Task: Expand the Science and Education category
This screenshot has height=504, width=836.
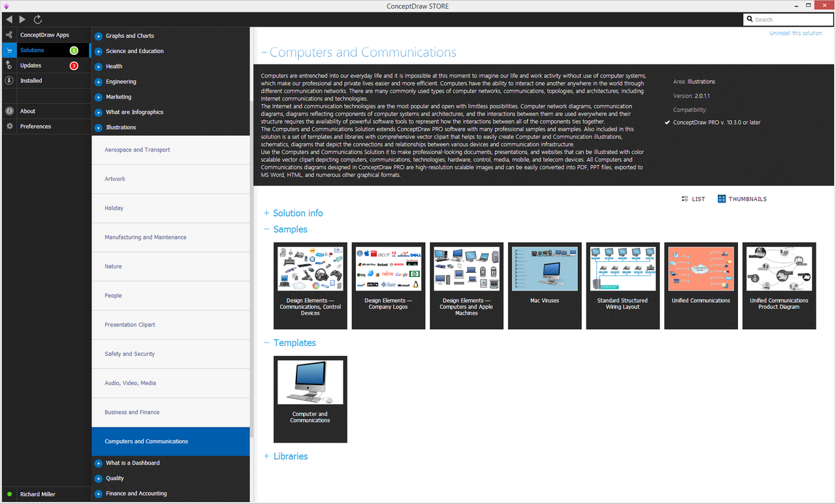Action: 99,51
